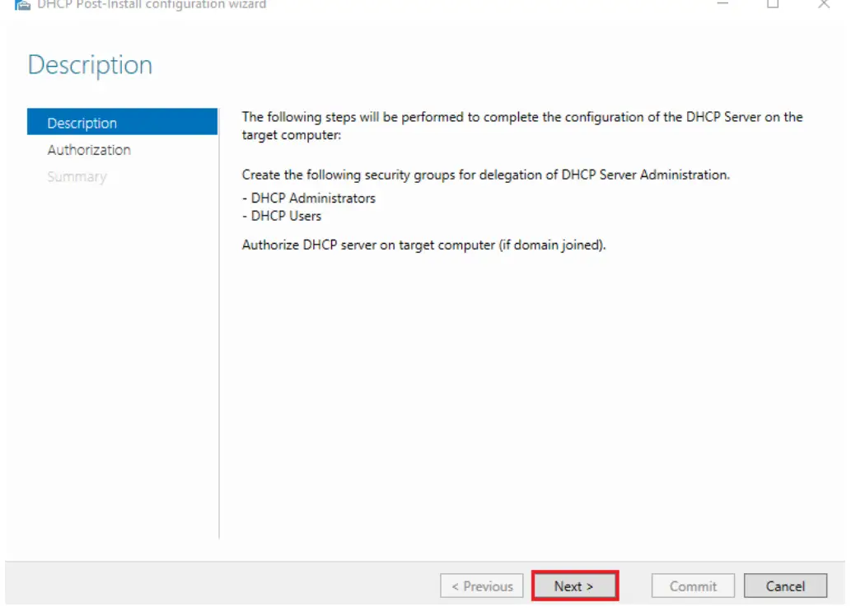Select the Description step in sidebar
Viewport: 851px width, 616px height.
click(x=122, y=122)
